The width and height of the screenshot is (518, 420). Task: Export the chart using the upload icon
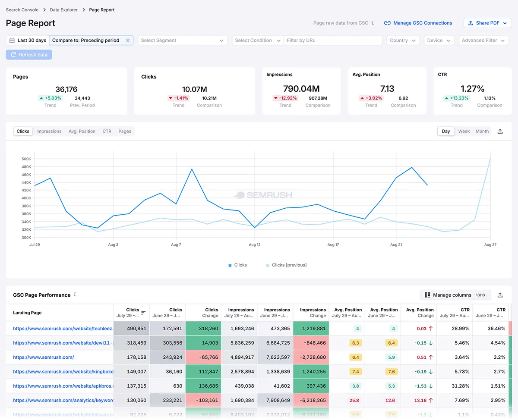[x=500, y=132]
